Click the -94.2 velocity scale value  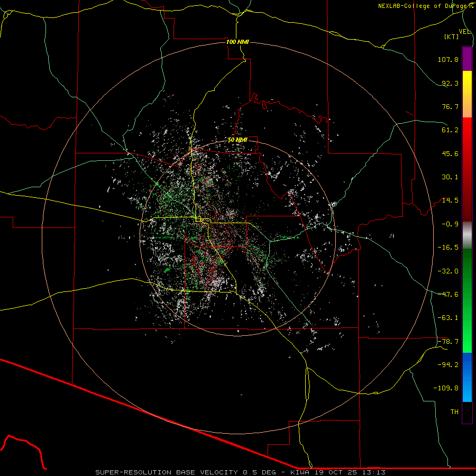448,365
